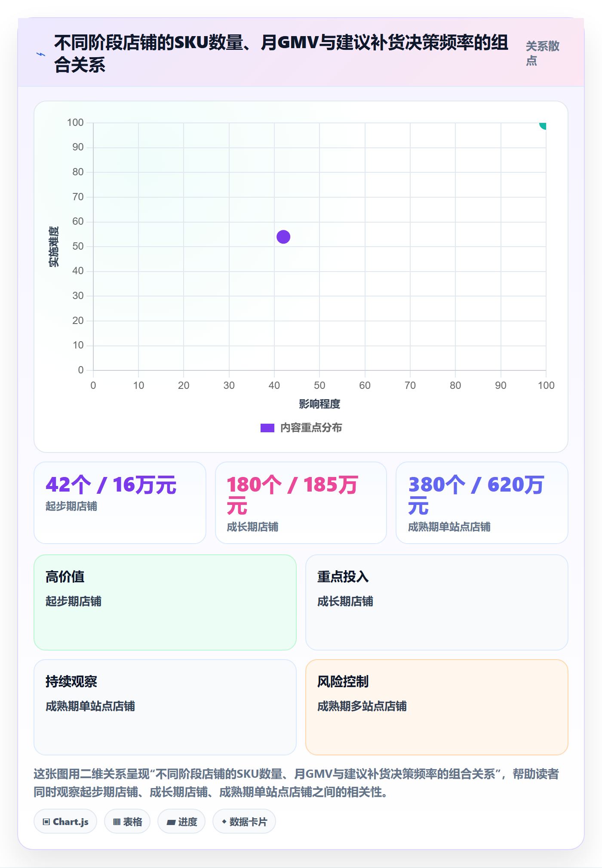Click the 数据卡片 tag

(x=244, y=822)
